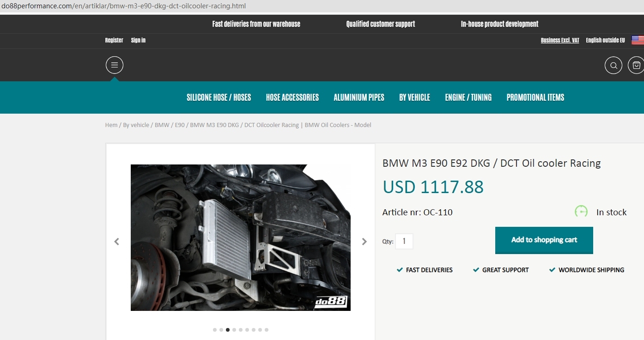Viewport: 644px width, 340px height.
Task: Open the ENGINE / TUNING menu
Action: [x=468, y=97]
